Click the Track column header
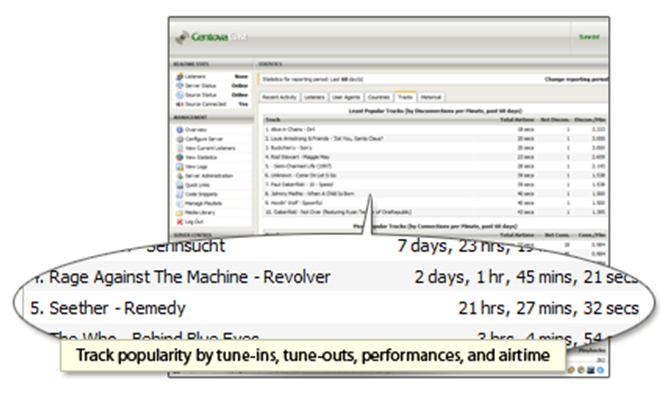 pos(273,120)
